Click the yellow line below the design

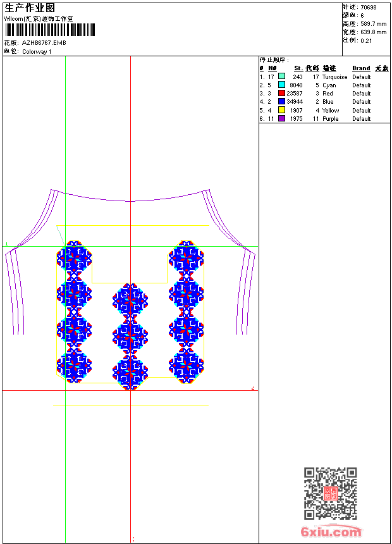tap(130, 405)
